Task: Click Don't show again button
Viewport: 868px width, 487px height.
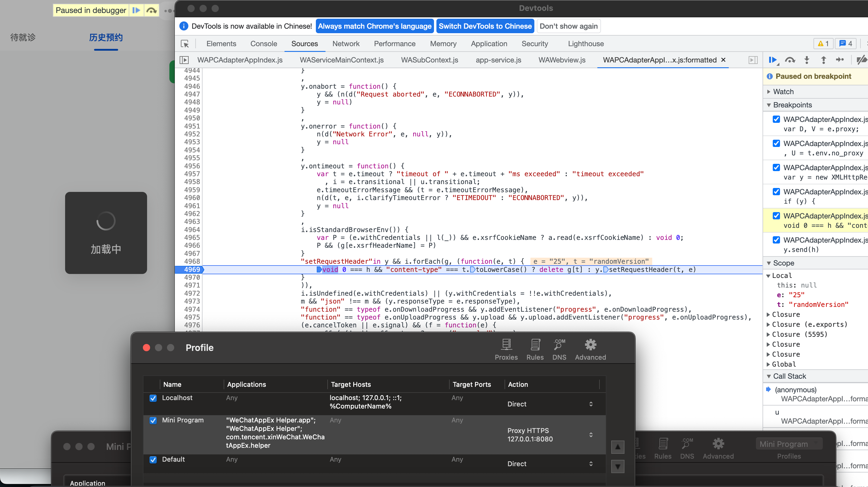Action: pyautogui.click(x=568, y=26)
